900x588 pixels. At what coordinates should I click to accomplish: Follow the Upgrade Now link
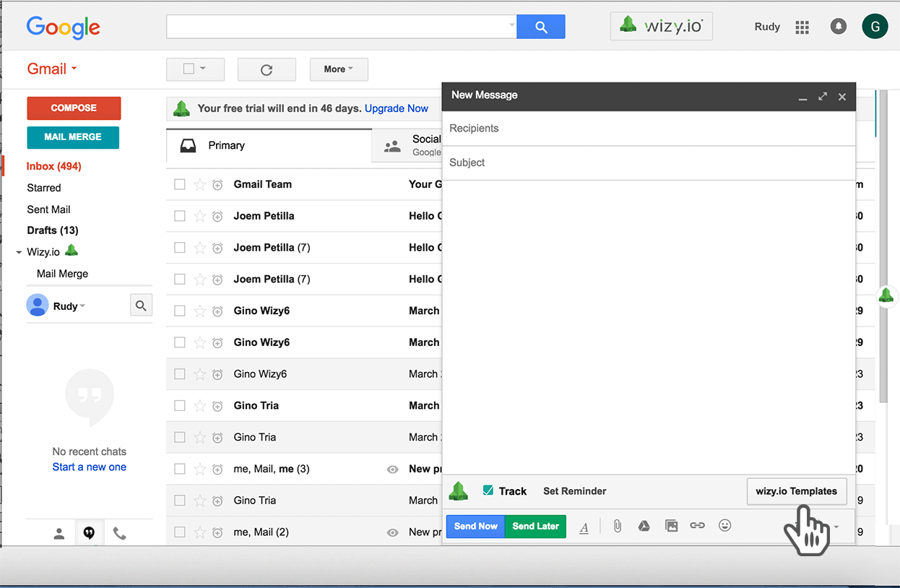(397, 108)
